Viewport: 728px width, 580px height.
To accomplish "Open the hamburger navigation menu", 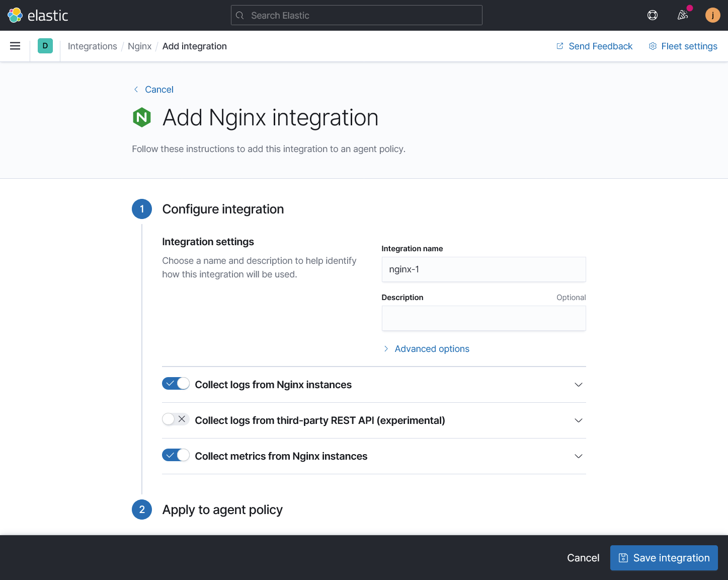I will point(15,46).
